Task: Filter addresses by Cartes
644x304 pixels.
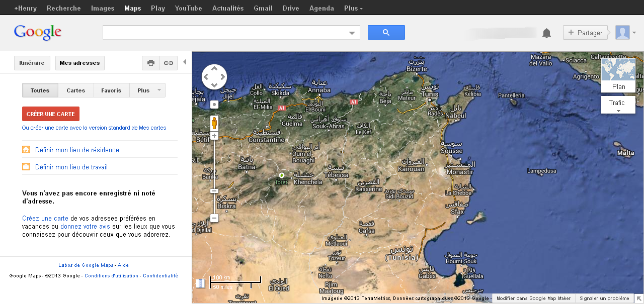Action: (75, 90)
